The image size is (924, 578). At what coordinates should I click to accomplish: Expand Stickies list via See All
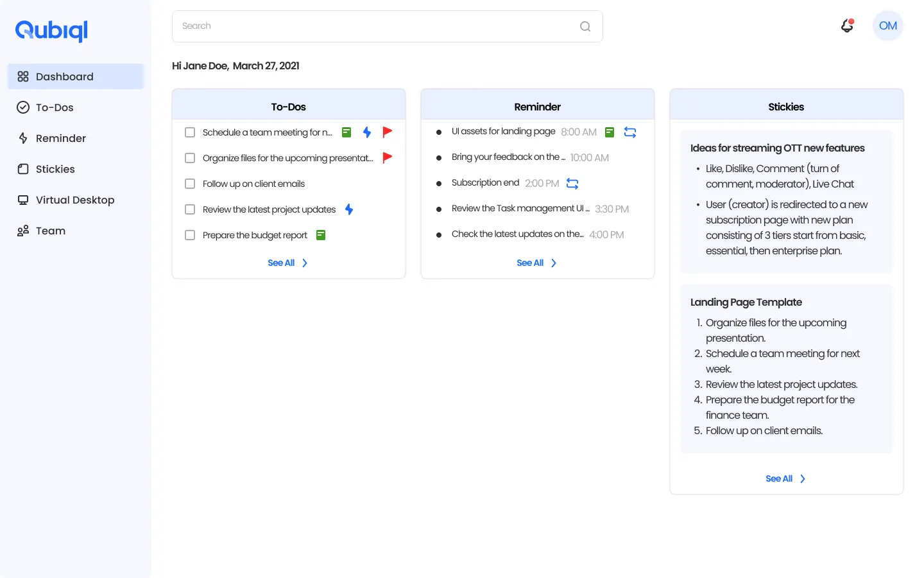[x=785, y=478]
